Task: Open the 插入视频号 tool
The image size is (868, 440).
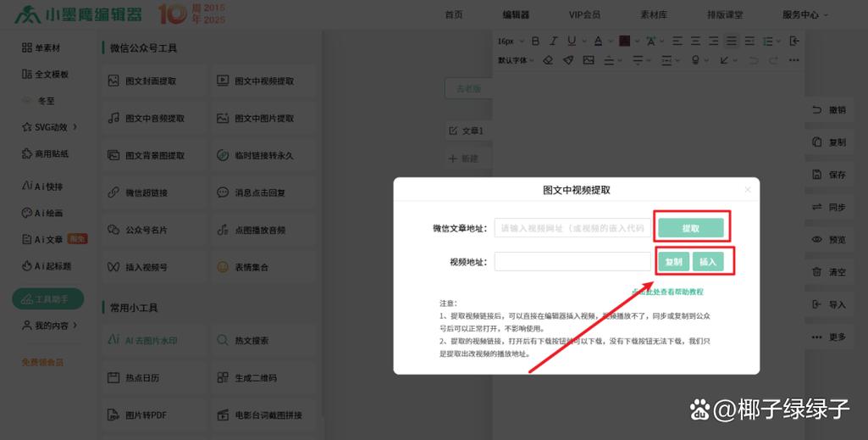Action: [x=154, y=266]
